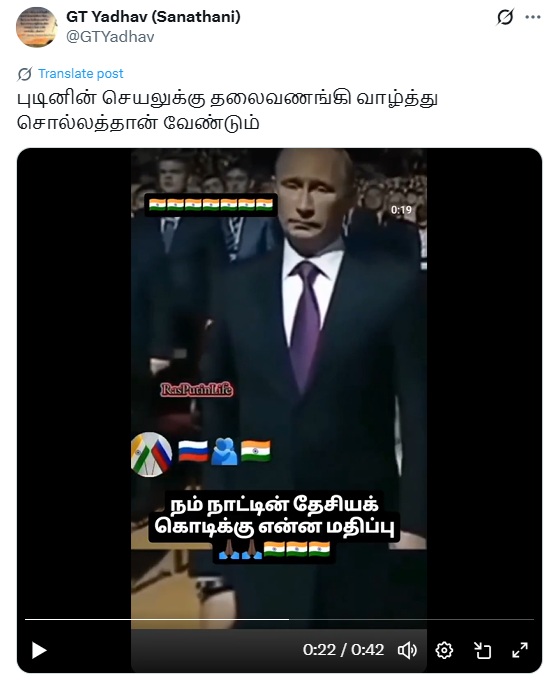Open video in picture-in-picture mode
Screen dimensions: 548x680
click(482, 650)
